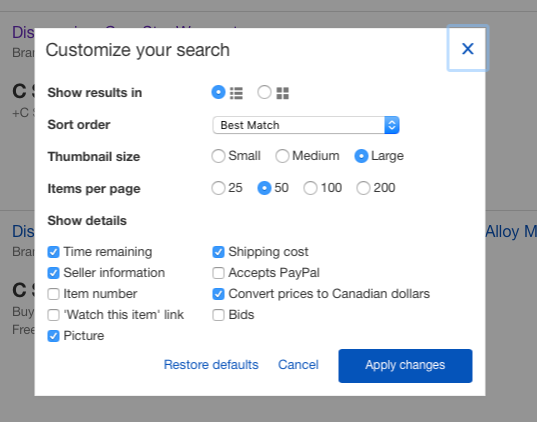
Task: Enable the Item number checkbox
Action: pyautogui.click(x=53, y=294)
